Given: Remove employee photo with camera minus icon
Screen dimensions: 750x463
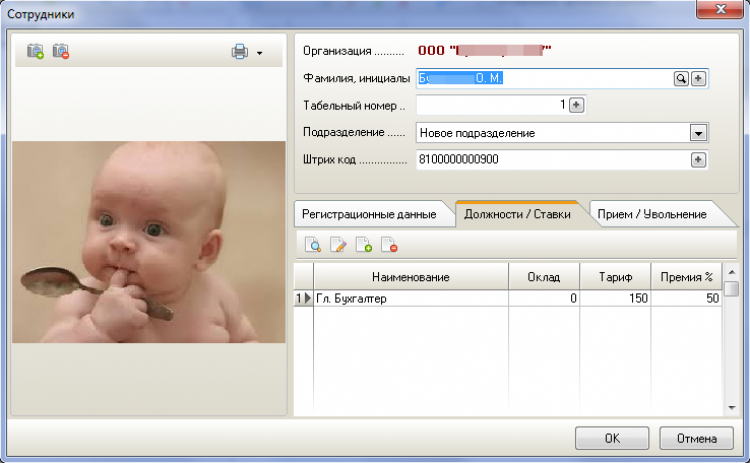Looking at the screenshot, I should pos(61,51).
